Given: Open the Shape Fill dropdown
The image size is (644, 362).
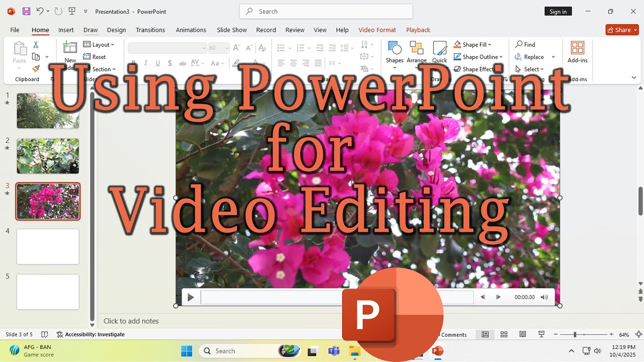Looking at the screenshot, I should pos(472,45).
